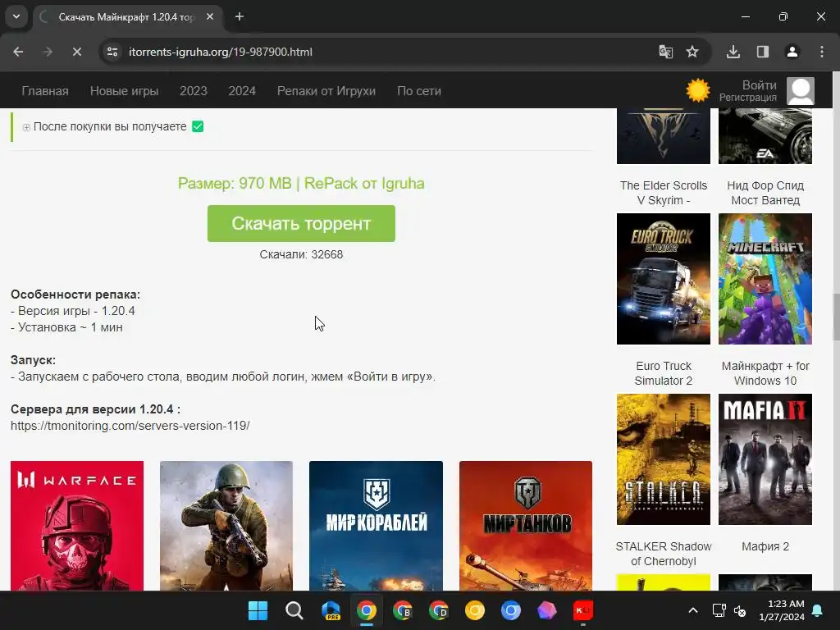Viewport: 840px width, 630px height.
Task: Open the purple gem taskbar app
Action: [x=547, y=610]
